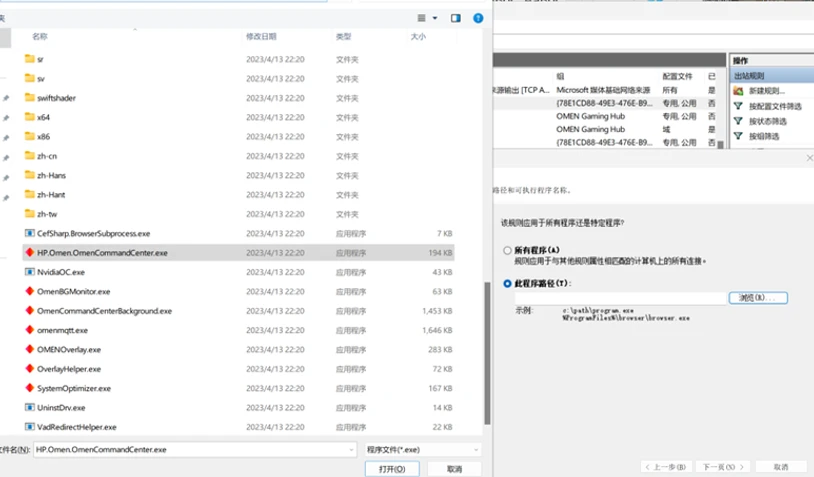Select 此程序路径(T) radio button
Image resolution: width=814 pixels, height=477 pixels.
(x=507, y=283)
